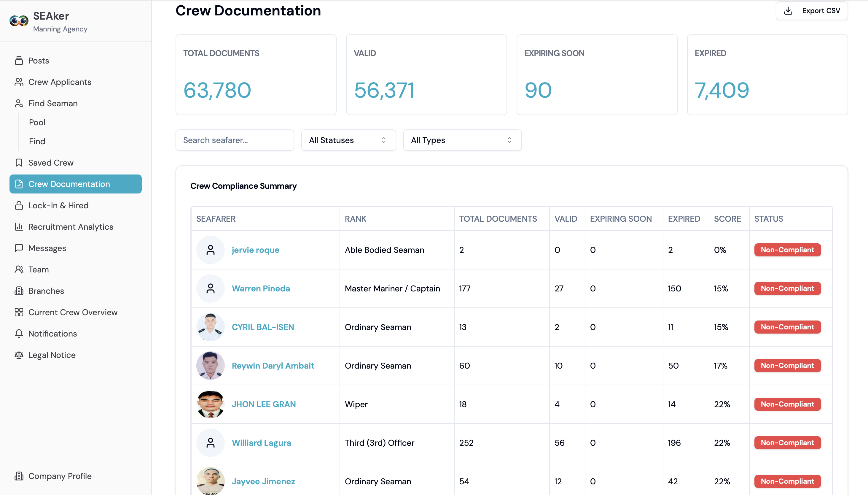
Task: Open Warren Pineda's profile link
Action: pyautogui.click(x=261, y=288)
